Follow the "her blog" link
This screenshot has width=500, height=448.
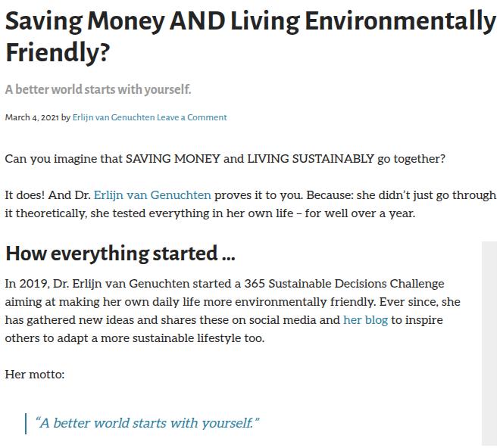[x=365, y=320]
